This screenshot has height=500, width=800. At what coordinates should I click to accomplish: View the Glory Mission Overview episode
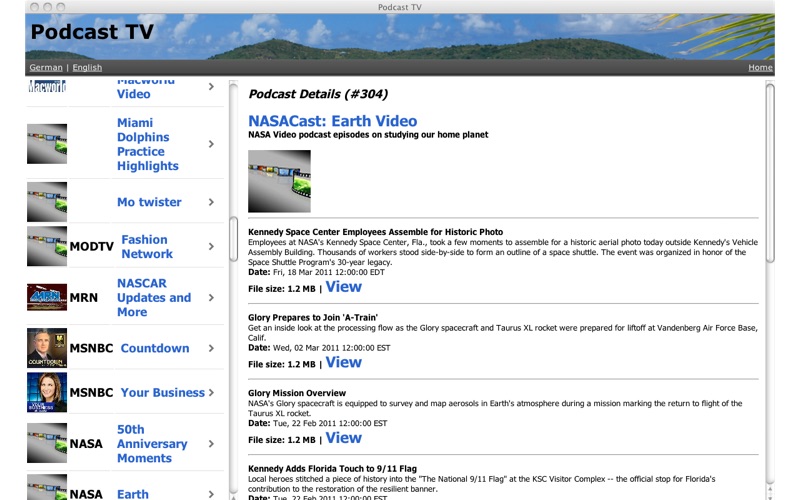pos(343,438)
